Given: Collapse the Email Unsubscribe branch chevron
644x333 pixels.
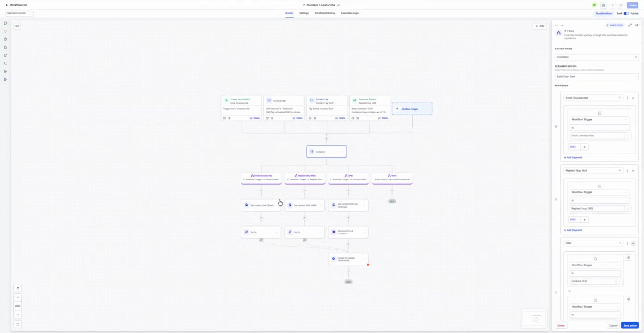Looking at the screenshot, I should point(633,98).
